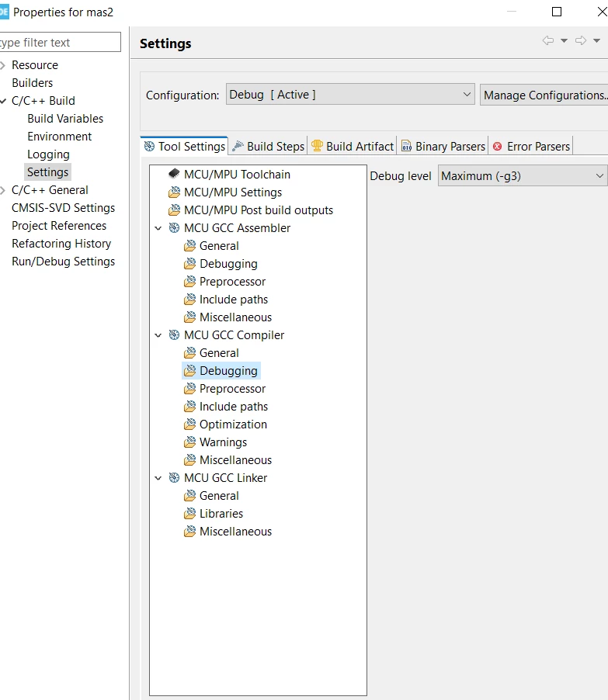The image size is (608, 700).
Task: Click Manage Configurations button
Action: pyautogui.click(x=544, y=95)
